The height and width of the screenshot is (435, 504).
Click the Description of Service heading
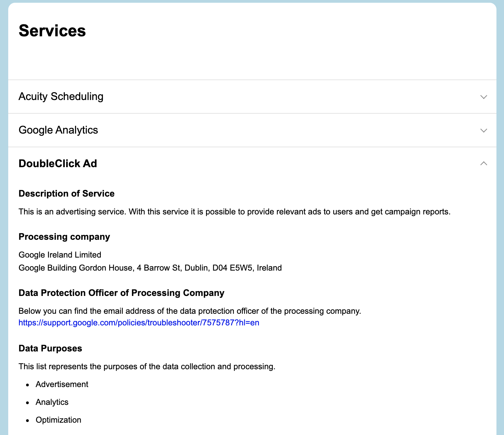click(67, 194)
